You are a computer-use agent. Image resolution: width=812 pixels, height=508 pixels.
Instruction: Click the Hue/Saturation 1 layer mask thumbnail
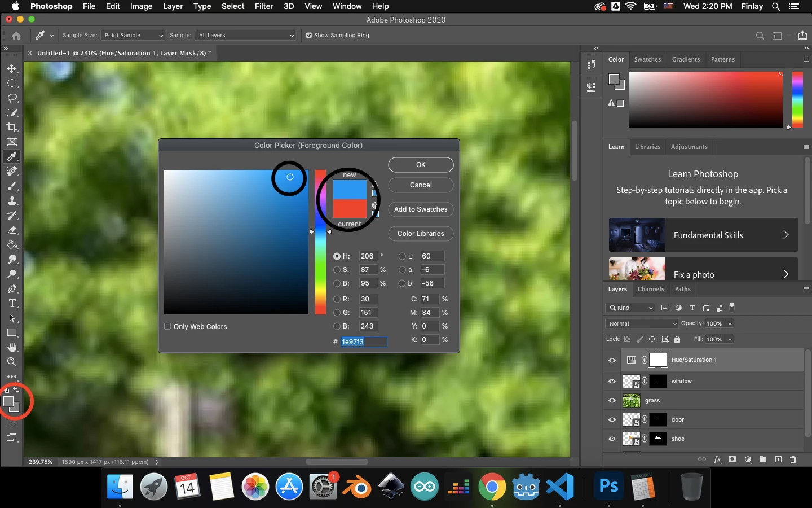coord(658,360)
